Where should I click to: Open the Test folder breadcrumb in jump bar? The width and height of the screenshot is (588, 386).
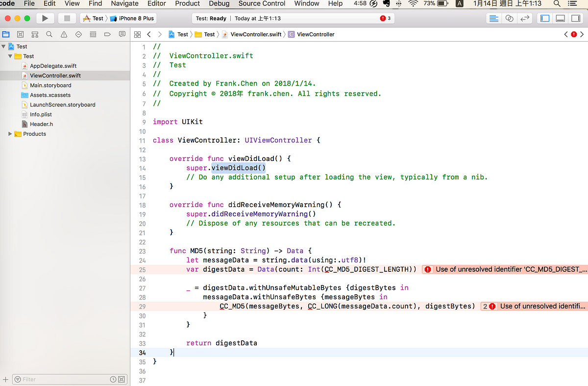(x=205, y=34)
